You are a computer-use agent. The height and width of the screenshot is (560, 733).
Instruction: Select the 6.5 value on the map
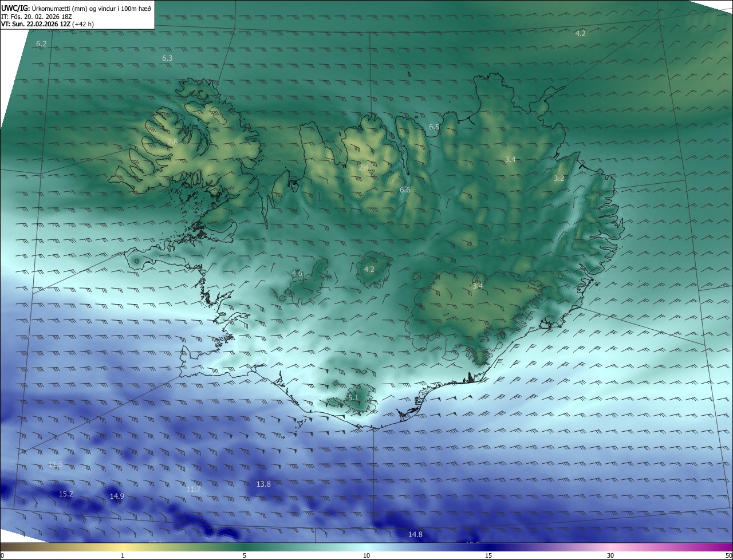tap(434, 127)
